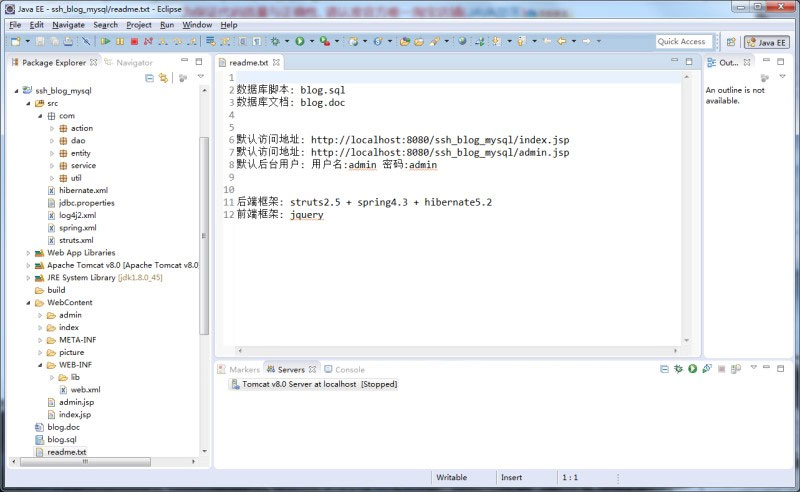Select JRE System Library entry
800x492 pixels.
point(98,278)
